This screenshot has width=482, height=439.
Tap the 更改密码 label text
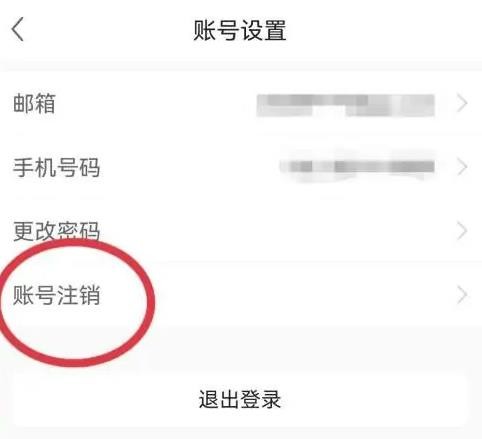pos(56,231)
